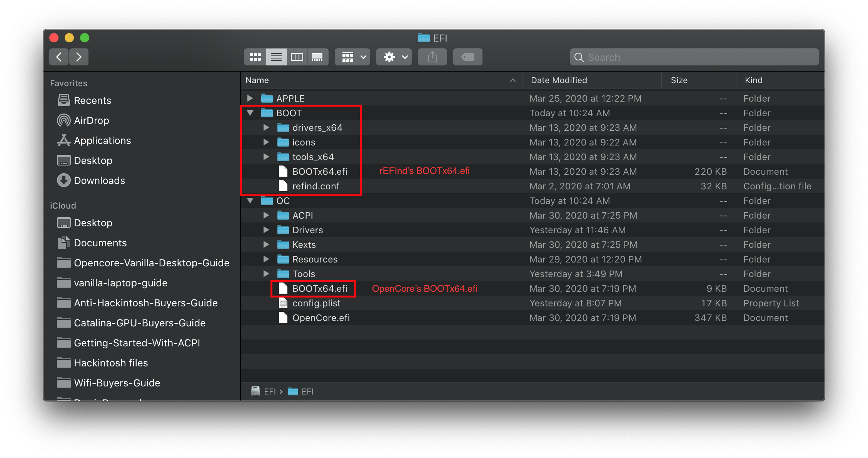
Task: Switch to list view
Action: pyautogui.click(x=276, y=57)
